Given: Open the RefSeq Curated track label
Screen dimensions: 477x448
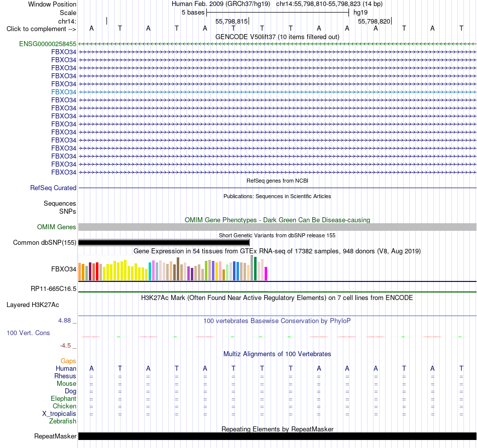Looking at the screenshot, I should click(x=53, y=188).
